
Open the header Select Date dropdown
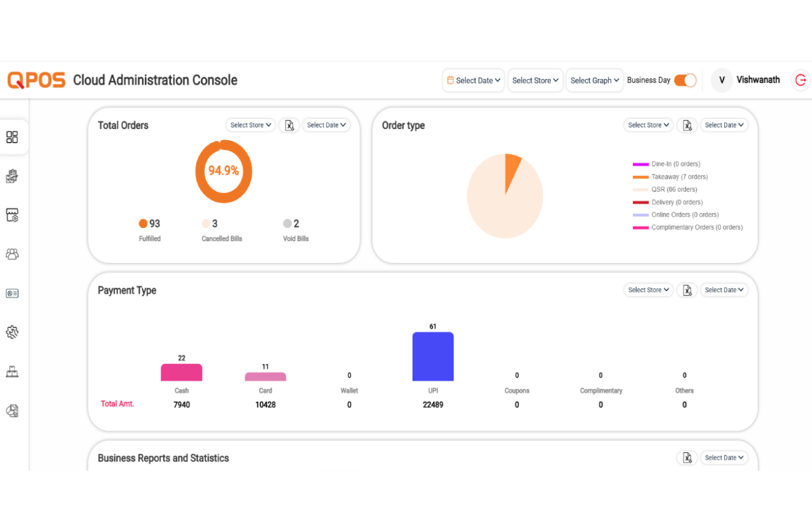coord(474,81)
